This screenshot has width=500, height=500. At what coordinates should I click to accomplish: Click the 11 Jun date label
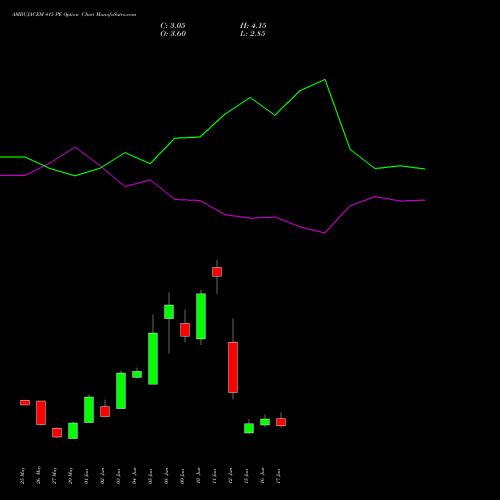[214, 476]
